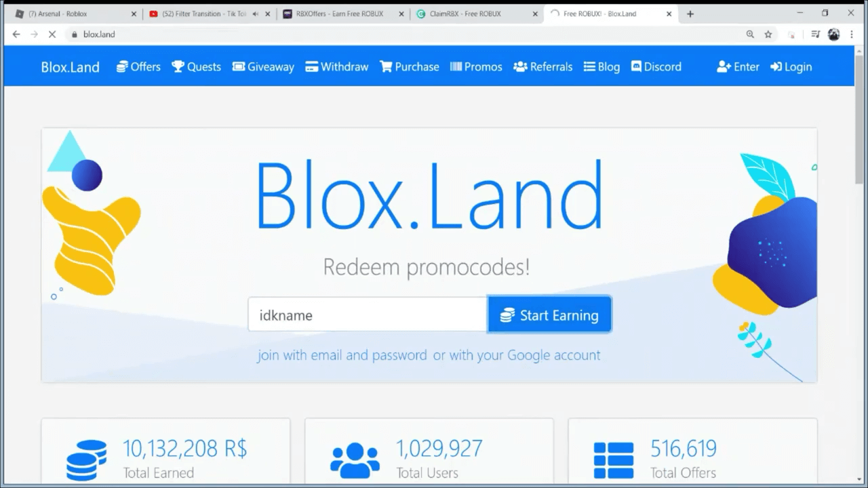Close the Arsenal - Roblox tab

134,14
